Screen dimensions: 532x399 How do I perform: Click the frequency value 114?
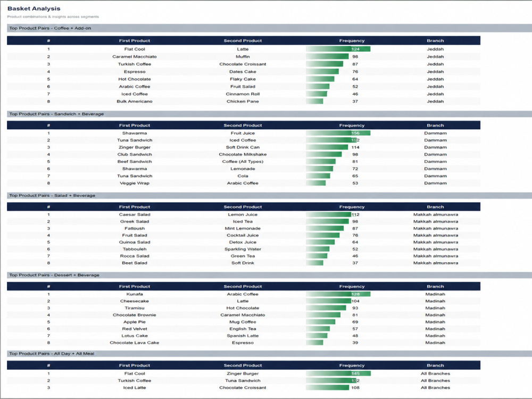pos(355,147)
